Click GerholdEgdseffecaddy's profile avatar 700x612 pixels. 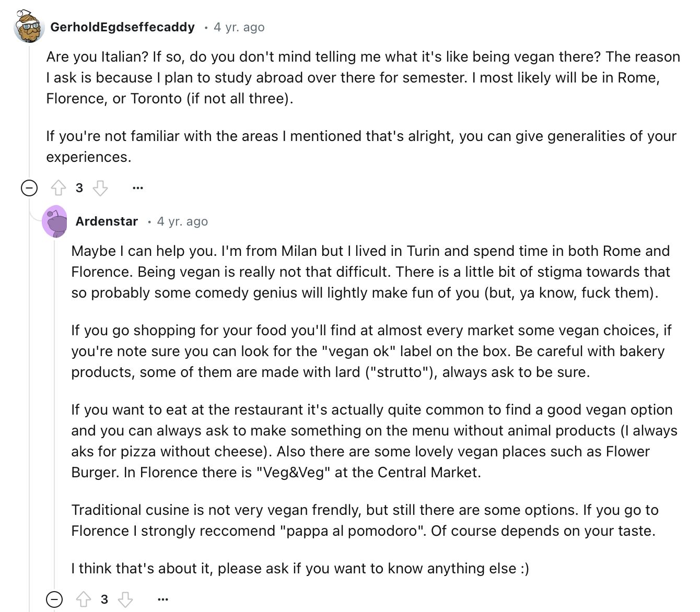[x=29, y=27]
